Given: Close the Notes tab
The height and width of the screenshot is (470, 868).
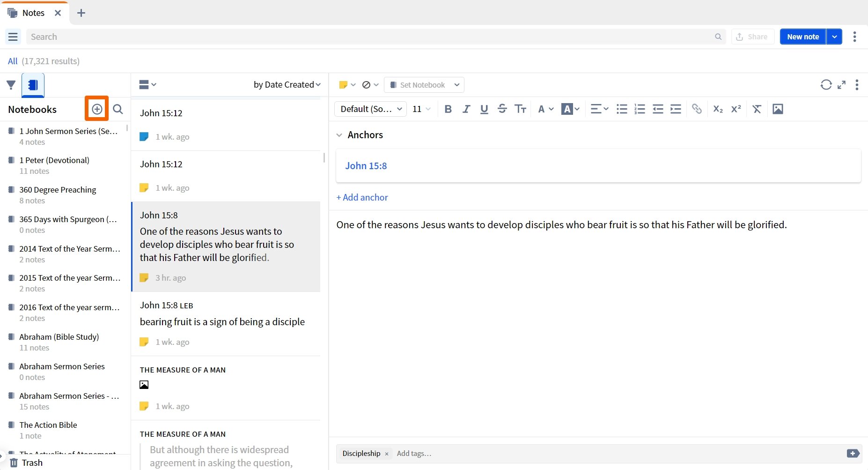Looking at the screenshot, I should [x=58, y=13].
